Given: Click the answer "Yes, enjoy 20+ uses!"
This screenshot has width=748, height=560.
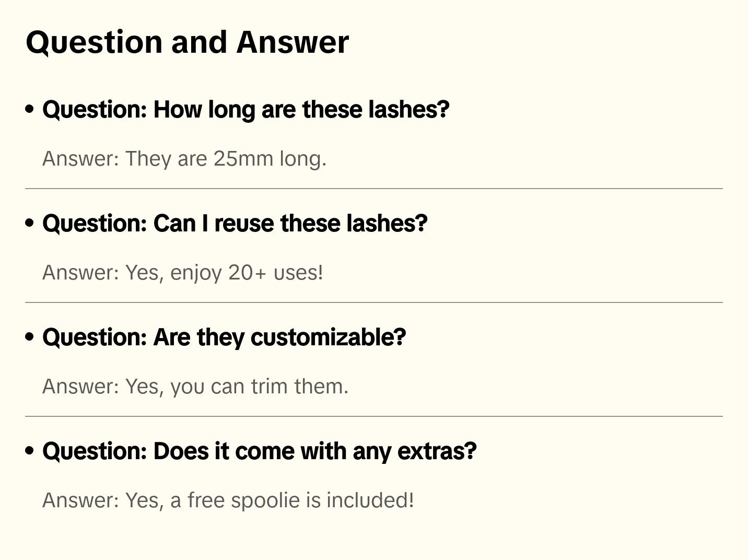Looking at the screenshot, I should click(x=183, y=272).
